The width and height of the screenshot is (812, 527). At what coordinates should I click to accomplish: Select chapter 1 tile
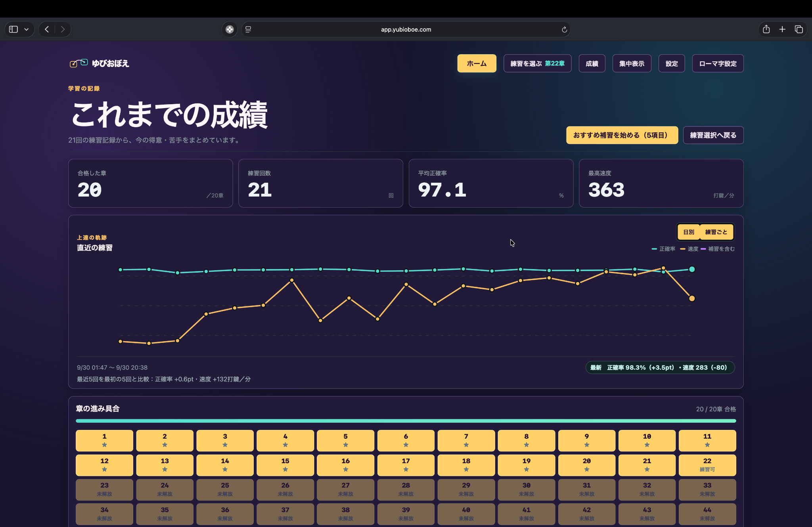point(104,440)
